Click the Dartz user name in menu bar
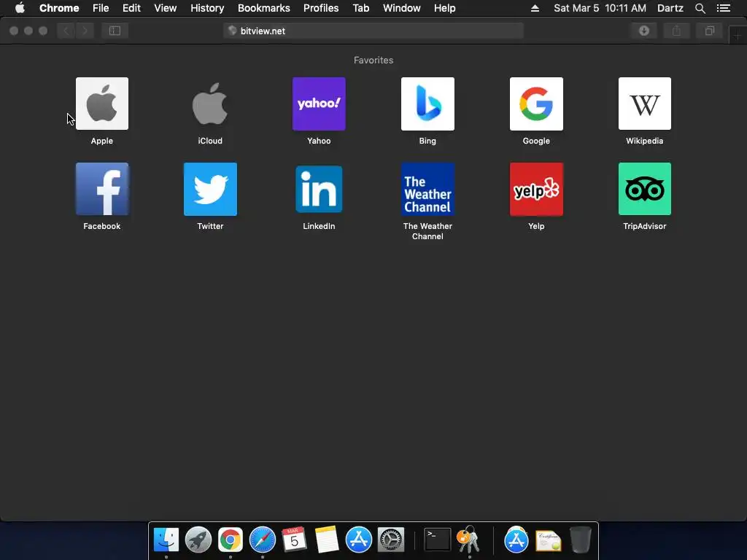 point(670,8)
